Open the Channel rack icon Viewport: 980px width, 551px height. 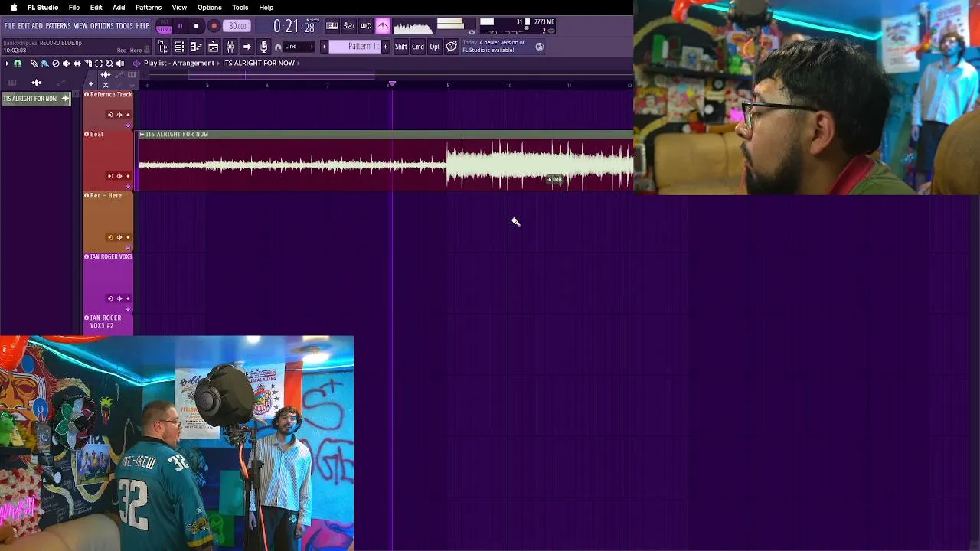coord(179,47)
